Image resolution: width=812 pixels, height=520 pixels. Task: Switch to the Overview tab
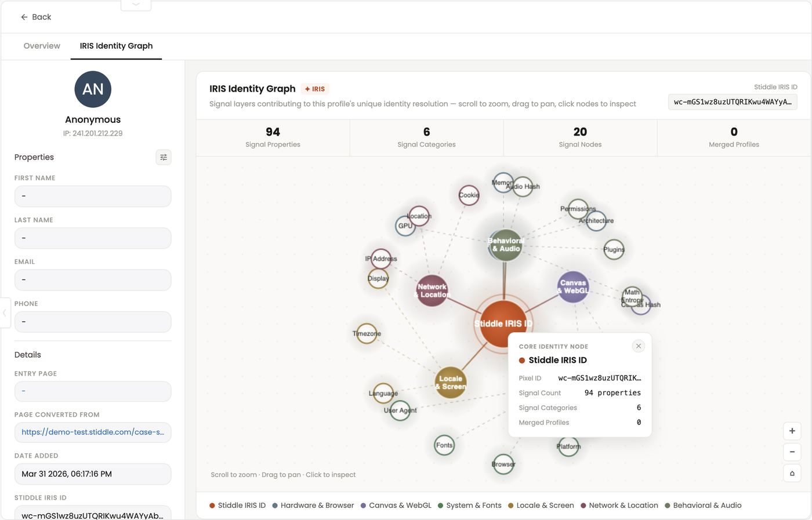coord(42,46)
